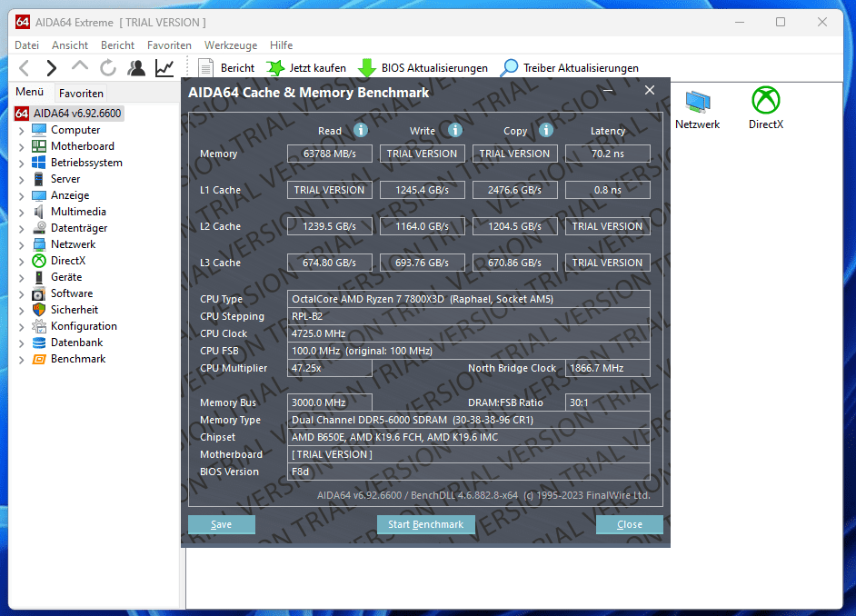
Task: Expand the Betriebssystem tree node
Action: 21,164
